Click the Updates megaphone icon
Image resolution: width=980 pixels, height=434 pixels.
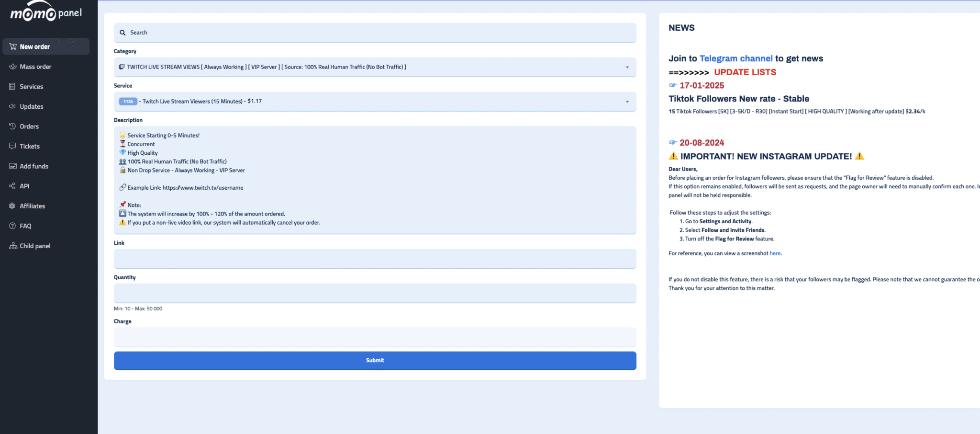12,106
